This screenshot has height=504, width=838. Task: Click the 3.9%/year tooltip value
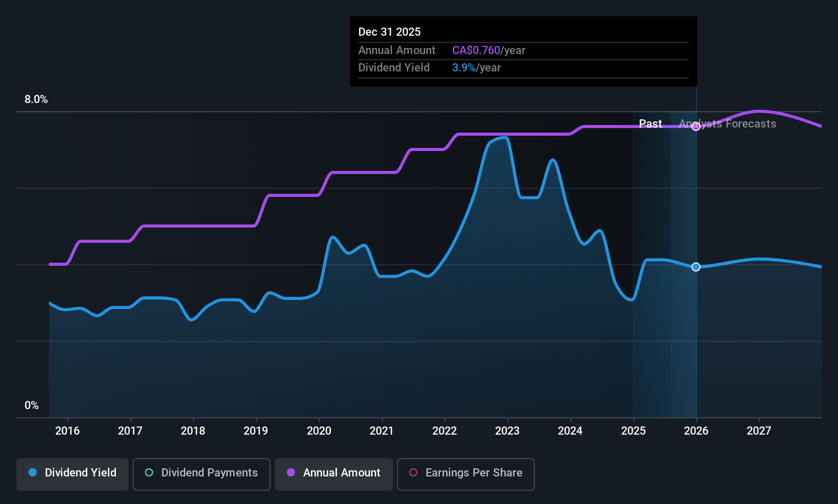coord(476,67)
